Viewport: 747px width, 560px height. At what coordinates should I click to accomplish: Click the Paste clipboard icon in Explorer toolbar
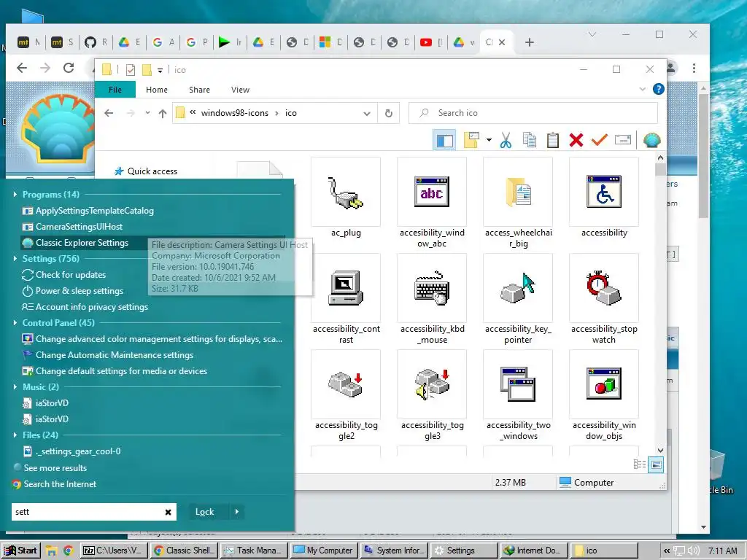pyautogui.click(x=553, y=140)
